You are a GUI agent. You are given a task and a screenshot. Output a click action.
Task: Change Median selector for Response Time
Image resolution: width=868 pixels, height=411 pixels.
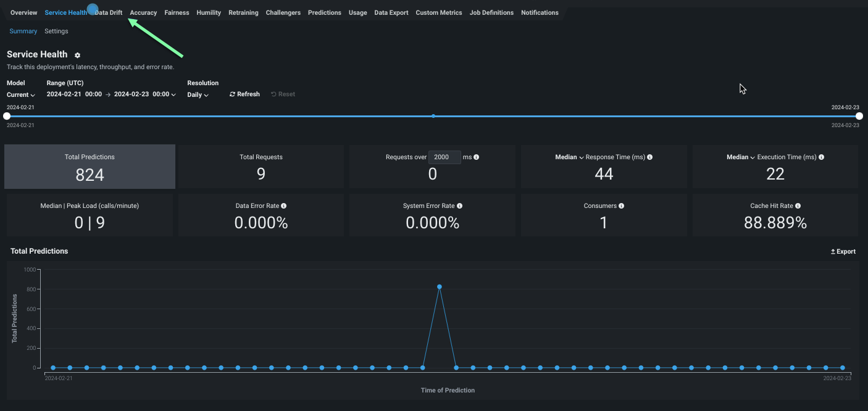click(569, 157)
